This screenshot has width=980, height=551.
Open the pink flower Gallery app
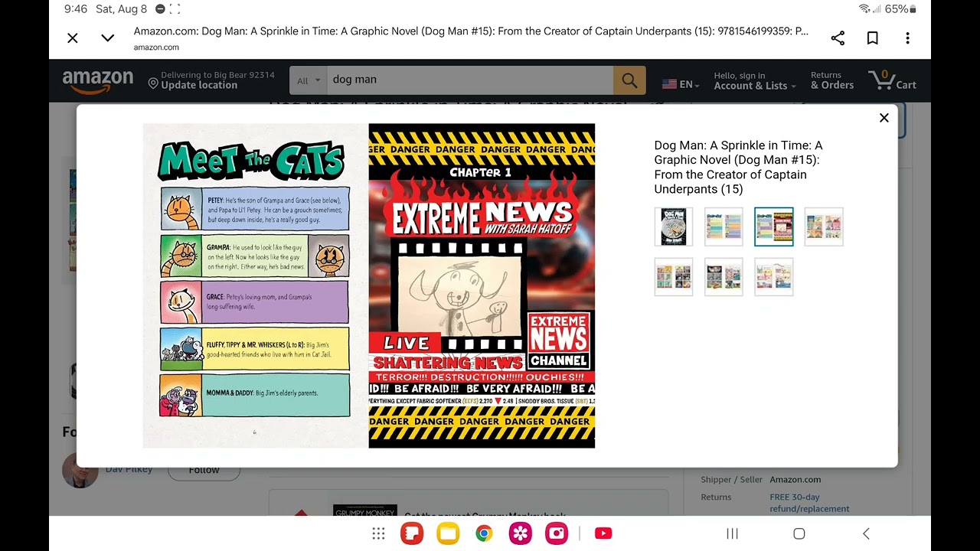tap(521, 533)
